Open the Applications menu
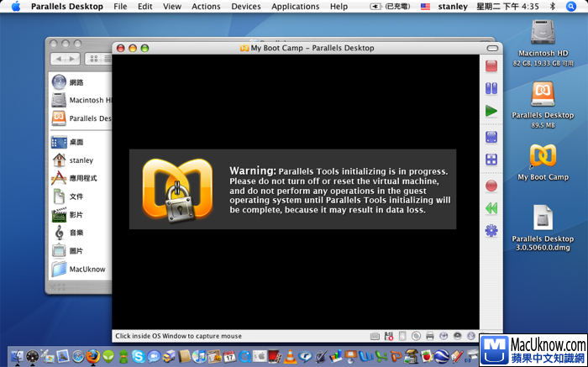588x367 pixels. [x=295, y=7]
